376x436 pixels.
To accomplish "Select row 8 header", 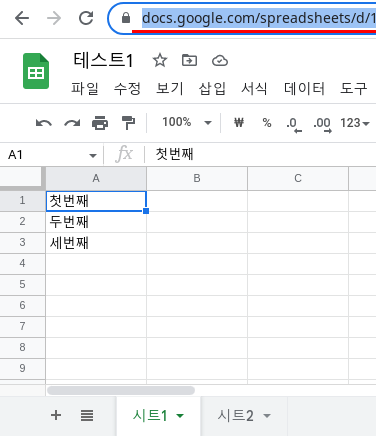I will 22,348.
